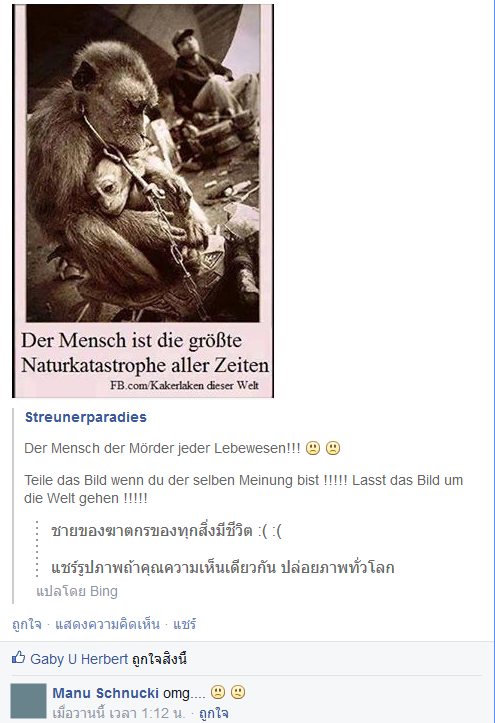
Task: Click the thumbs-up like icon
Action: point(18,658)
